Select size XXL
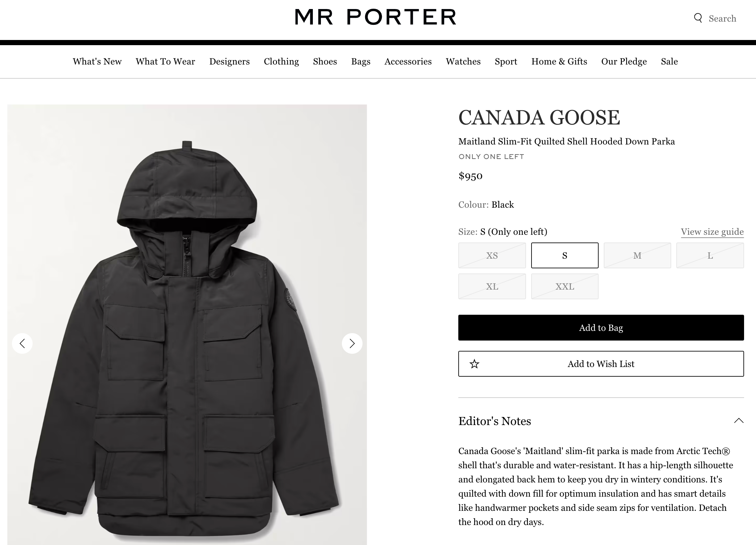 point(565,286)
